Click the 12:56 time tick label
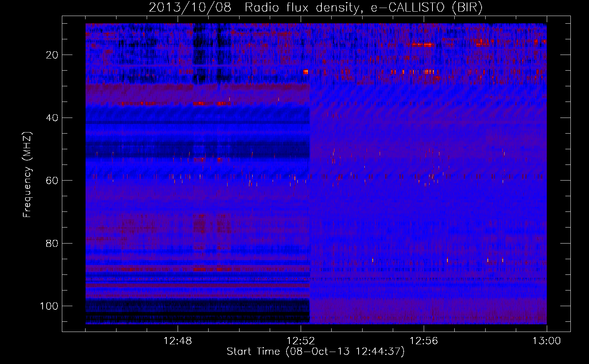 [424, 341]
